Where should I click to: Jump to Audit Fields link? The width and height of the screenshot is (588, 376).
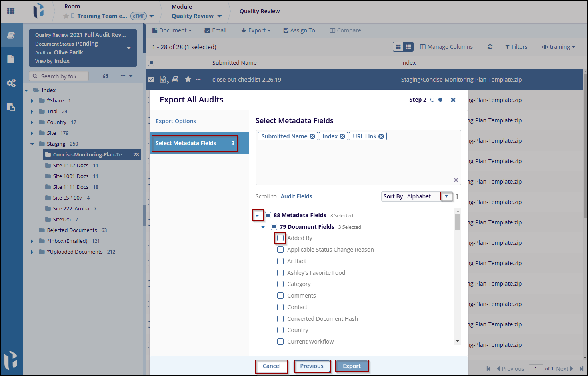(296, 196)
